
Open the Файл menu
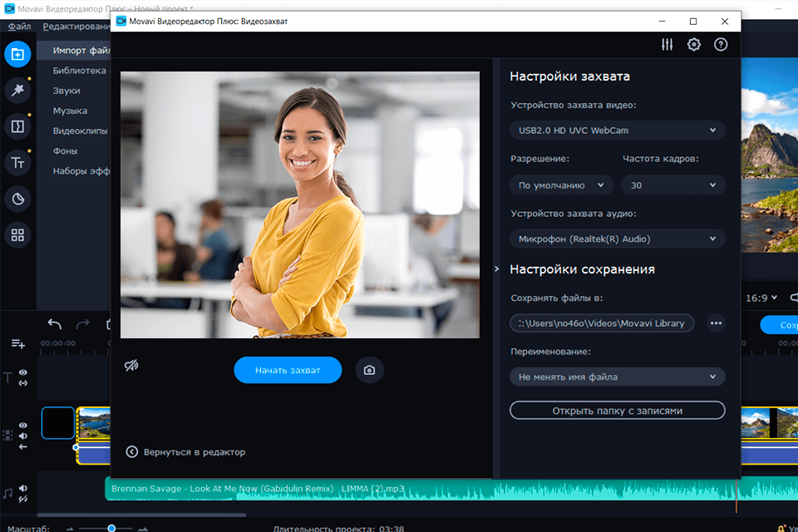pos(20,27)
